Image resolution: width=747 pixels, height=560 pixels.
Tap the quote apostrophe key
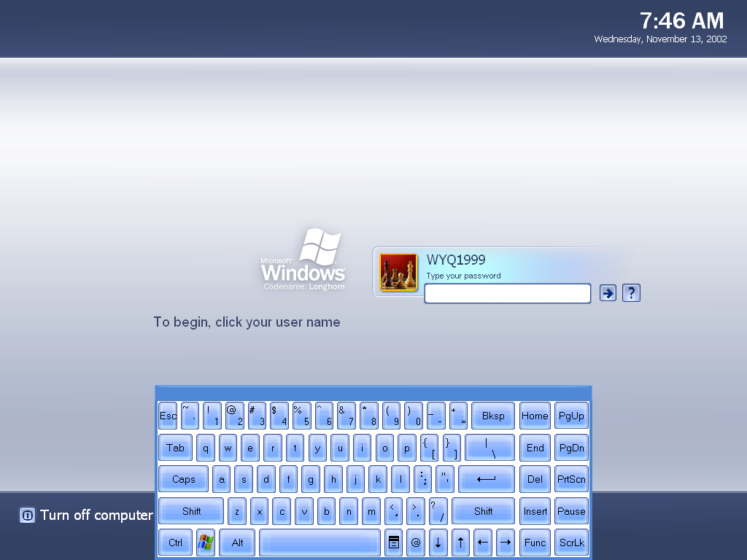pos(445,479)
